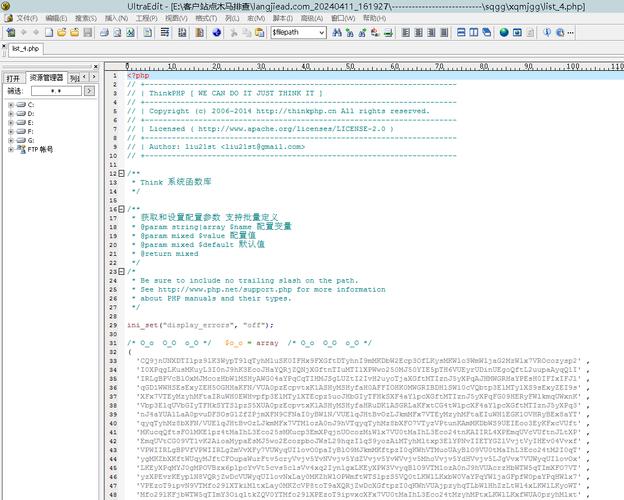Screen dimensions: 624x500
Task: Click the split window horizontally icon
Action: 461,33
